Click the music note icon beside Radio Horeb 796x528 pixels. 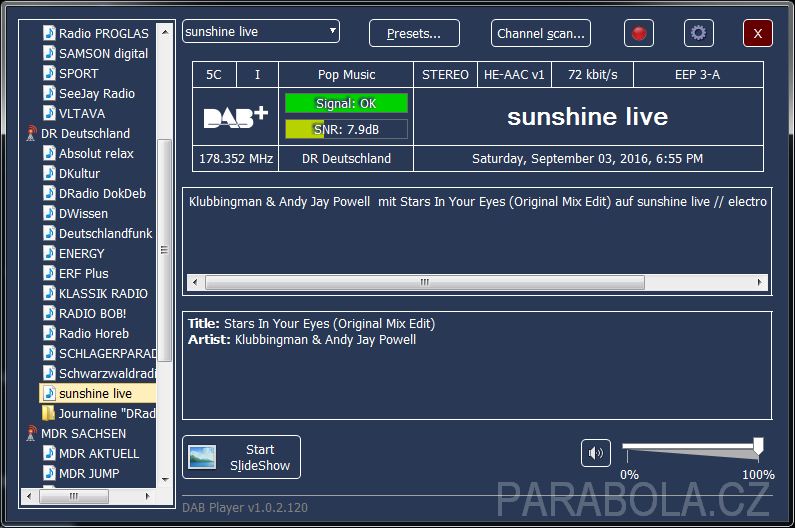click(49, 334)
